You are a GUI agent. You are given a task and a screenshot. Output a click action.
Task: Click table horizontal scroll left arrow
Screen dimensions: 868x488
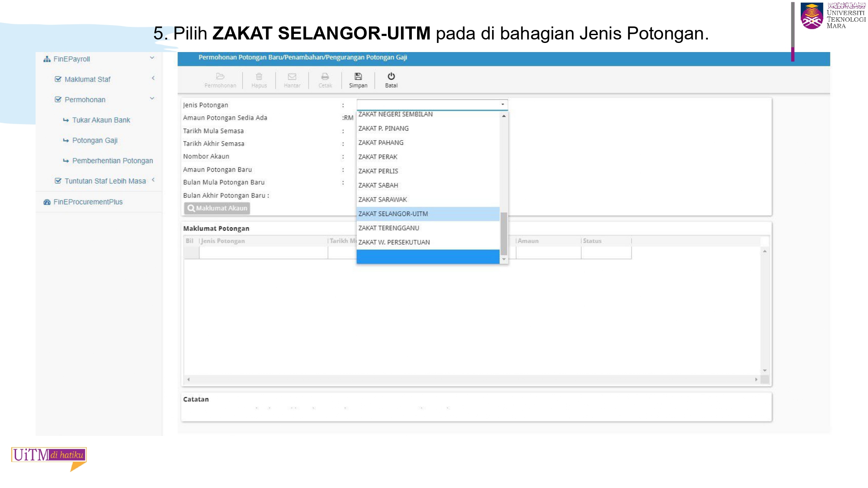click(188, 380)
